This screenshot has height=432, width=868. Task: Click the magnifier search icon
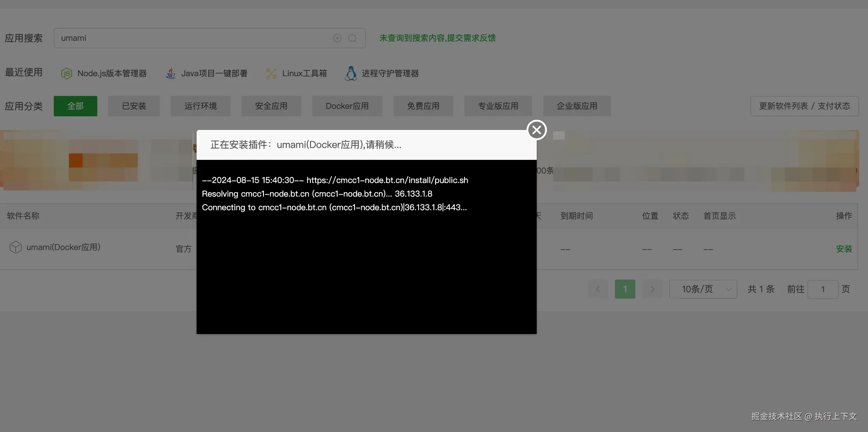[352, 38]
